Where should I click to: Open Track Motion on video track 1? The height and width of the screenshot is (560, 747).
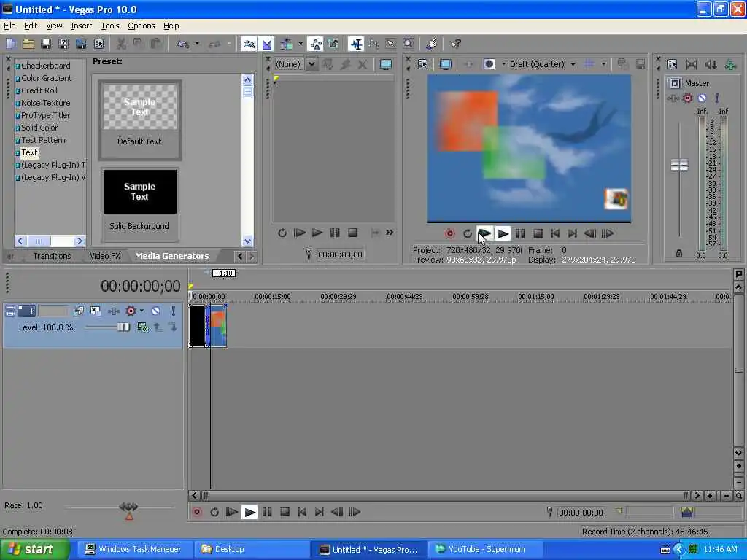[x=96, y=311]
